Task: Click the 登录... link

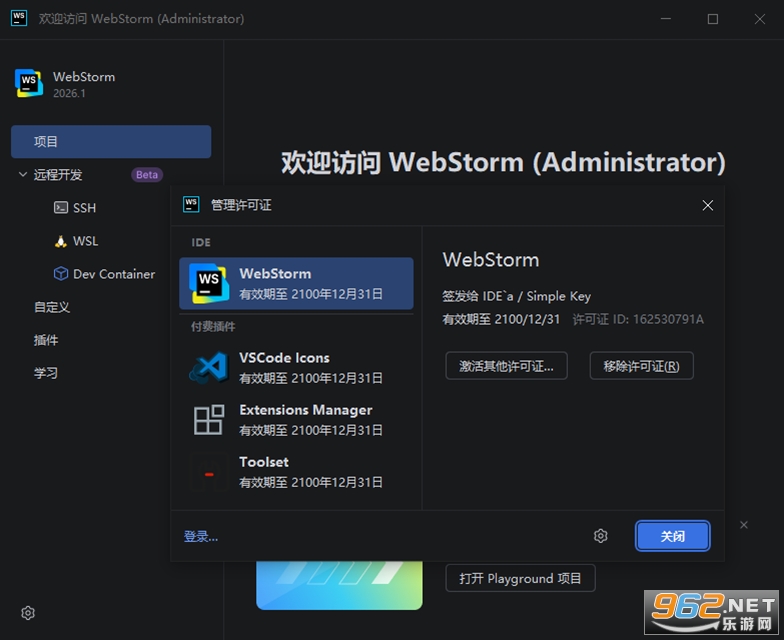Action: [200, 536]
